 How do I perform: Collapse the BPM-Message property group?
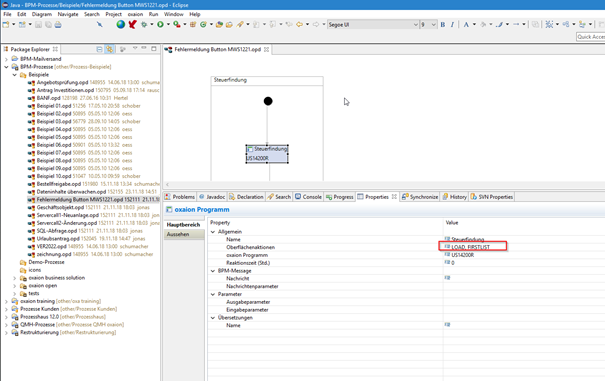point(213,271)
